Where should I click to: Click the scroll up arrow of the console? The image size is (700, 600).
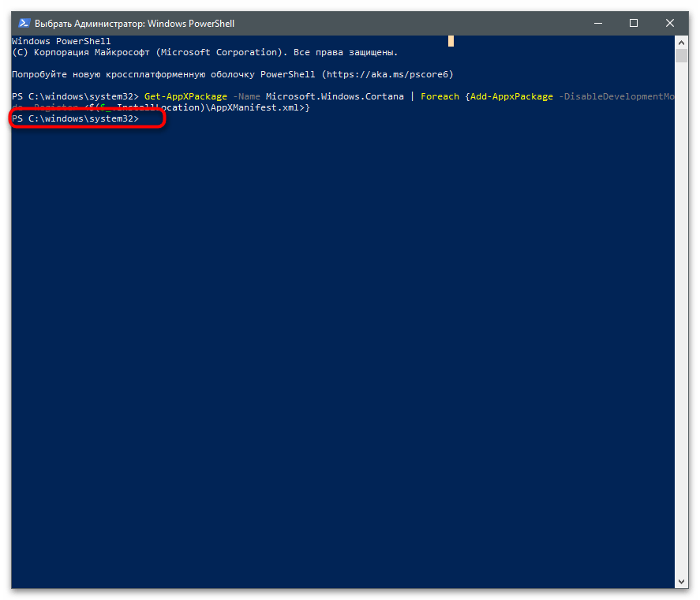pyautogui.click(x=681, y=42)
